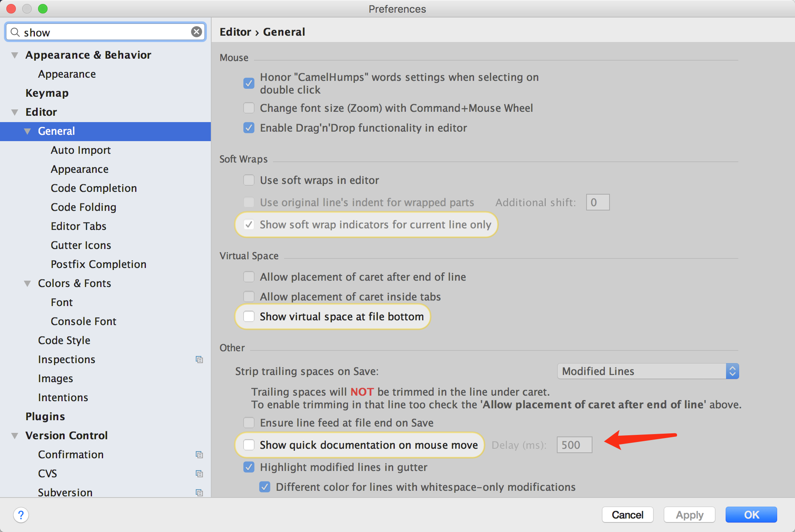Open Code Completion settings

click(94, 188)
